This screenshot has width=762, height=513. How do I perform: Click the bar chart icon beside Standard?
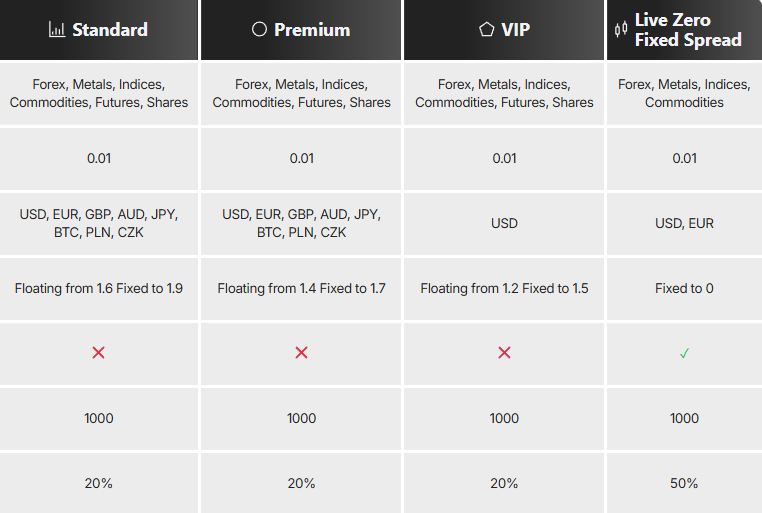click(57, 30)
